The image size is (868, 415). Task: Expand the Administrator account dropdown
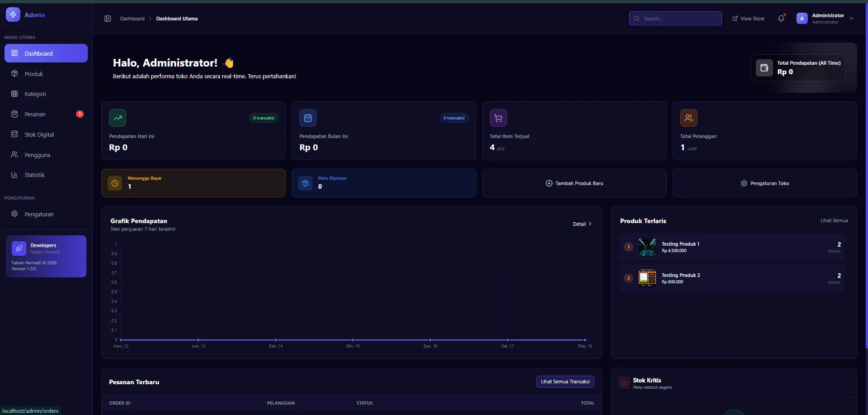click(x=851, y=19)
